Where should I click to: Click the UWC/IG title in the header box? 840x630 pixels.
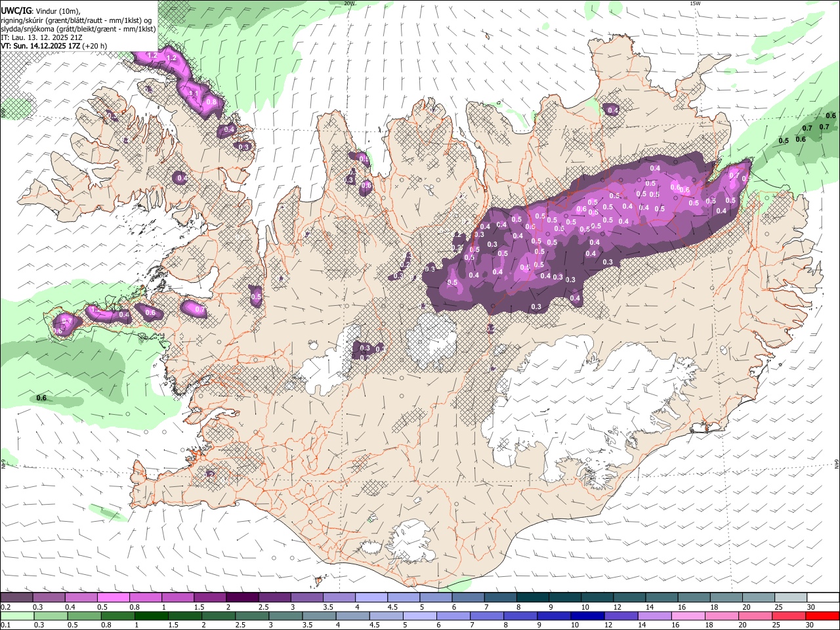pyautogui.click(x=16, y=10)
